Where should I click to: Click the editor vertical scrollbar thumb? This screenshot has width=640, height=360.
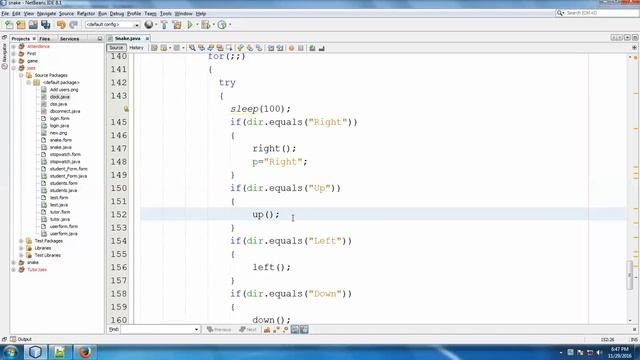pyautogui.click(x=630, y=276)
